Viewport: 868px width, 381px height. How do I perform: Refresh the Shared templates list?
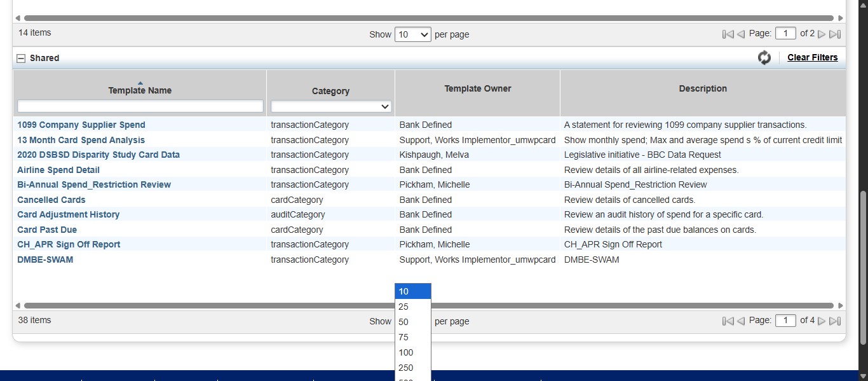(764, 57)
